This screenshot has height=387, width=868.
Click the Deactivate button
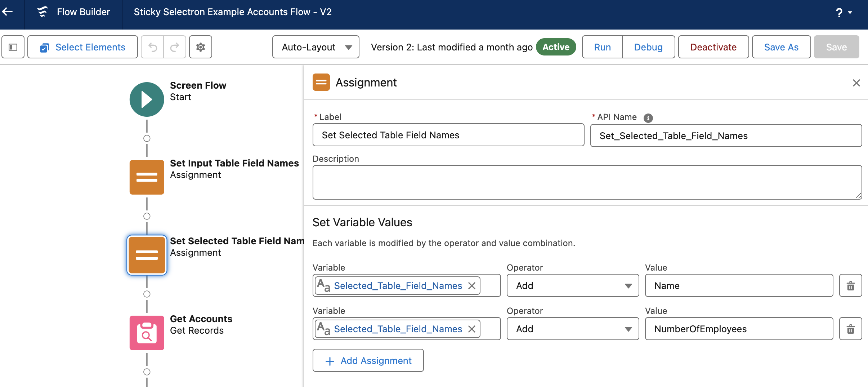pos(713,47)
